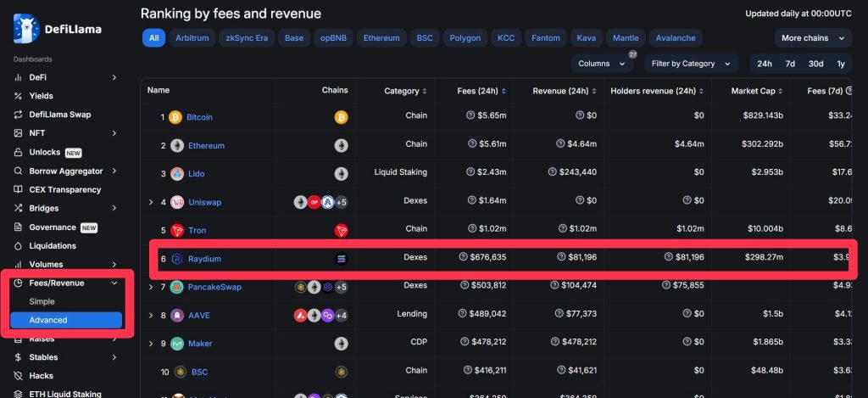Click the Bitcoin coin icon in row 1

point(176,117)
